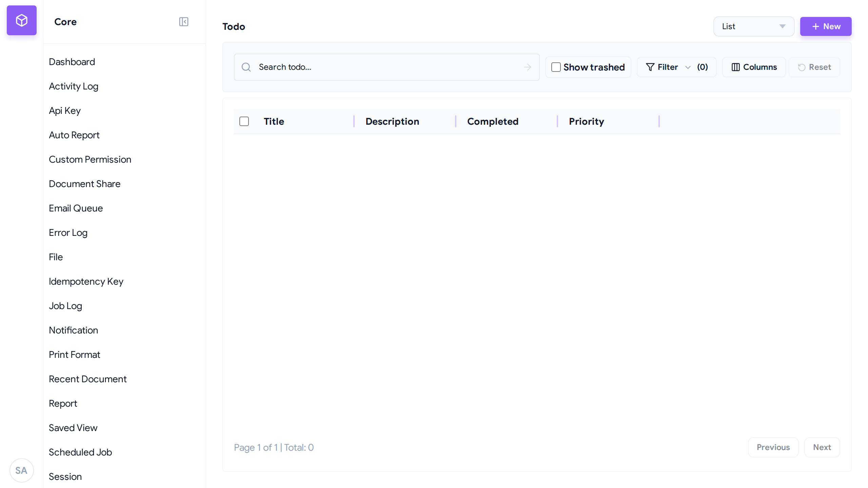Submit search with the arrow icon
The height and width of the screenshot is (488, 868).
click(528, 67)
